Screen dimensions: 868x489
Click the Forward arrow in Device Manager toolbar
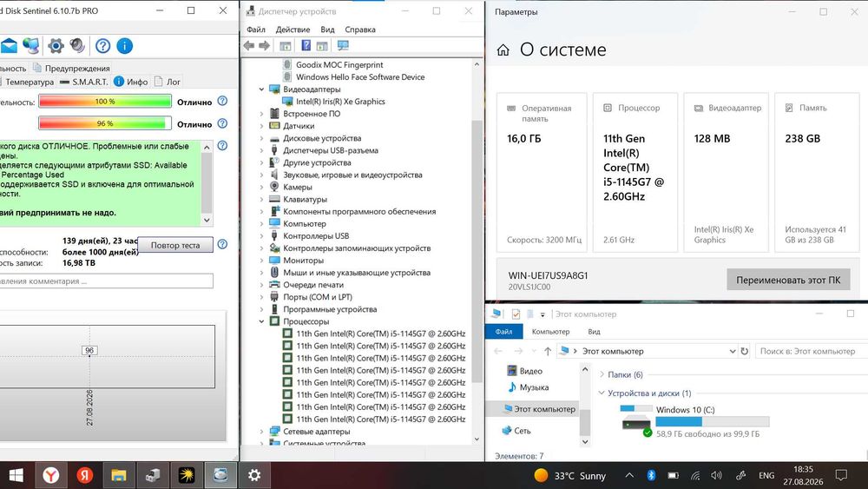265,46
